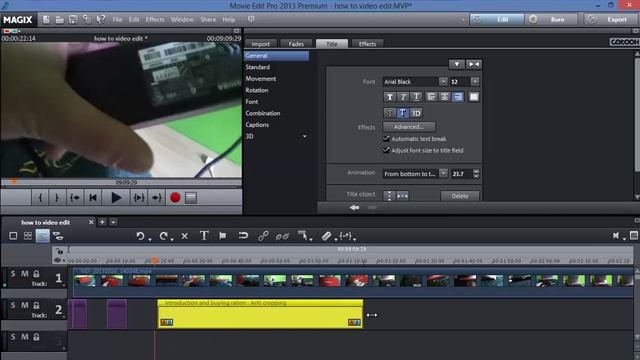Click the Auto-ripple loop icon in toolbar

(x=243, y=236)
